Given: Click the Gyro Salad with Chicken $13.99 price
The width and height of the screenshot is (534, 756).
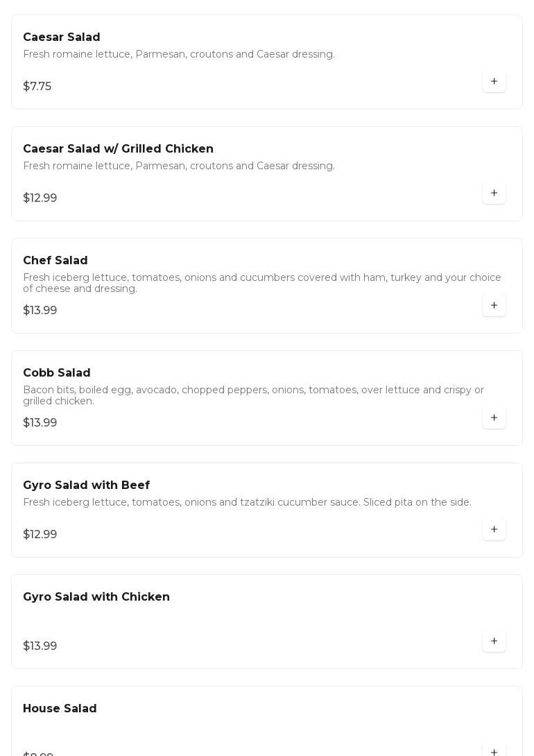Looking at the screenshot, I should [40, 646].
